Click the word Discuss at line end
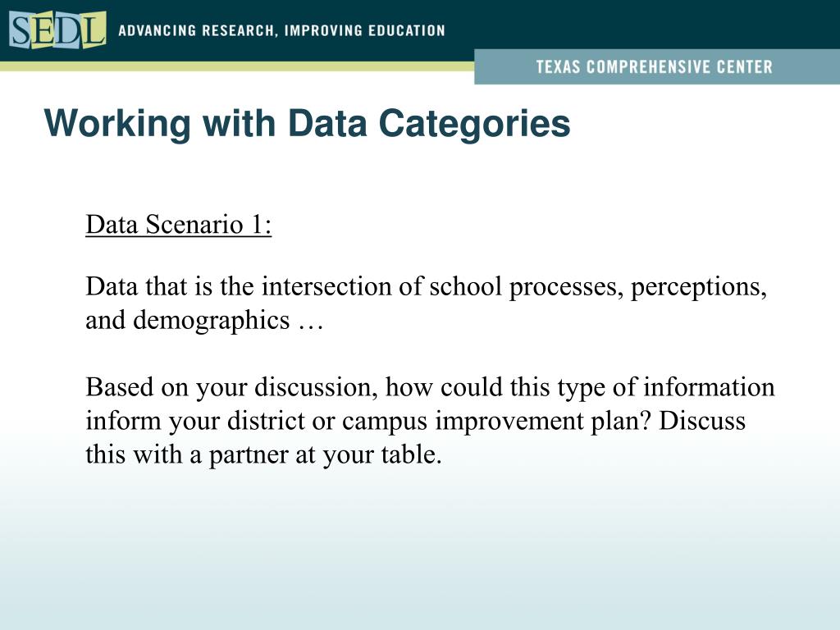The image size is (840, 630). pos(702,421)
